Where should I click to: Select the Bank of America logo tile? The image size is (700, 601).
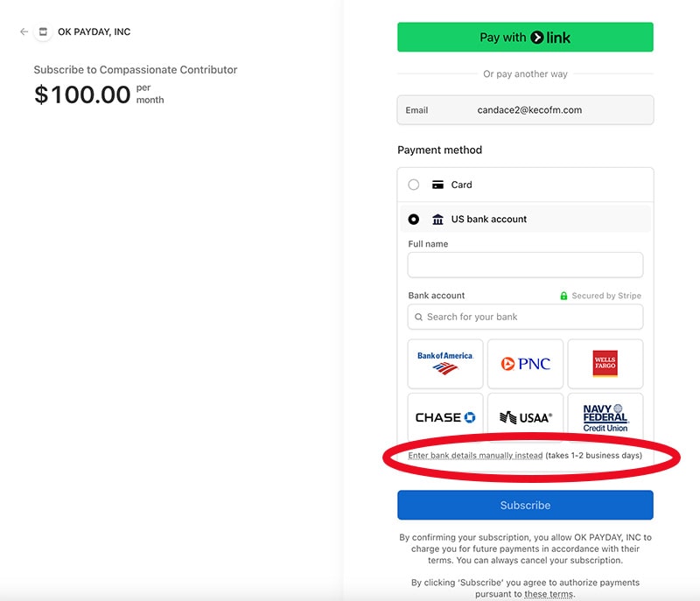(445, 363)
